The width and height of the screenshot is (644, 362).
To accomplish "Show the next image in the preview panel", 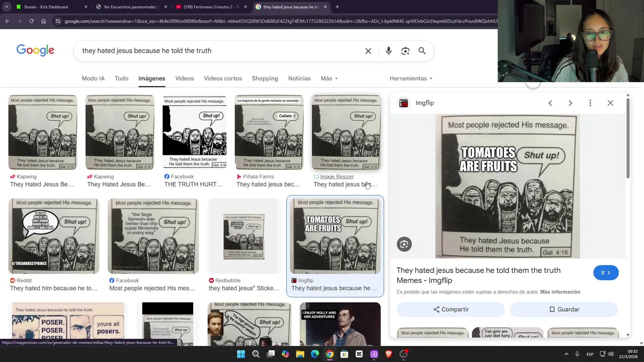I will click(570, 103).
